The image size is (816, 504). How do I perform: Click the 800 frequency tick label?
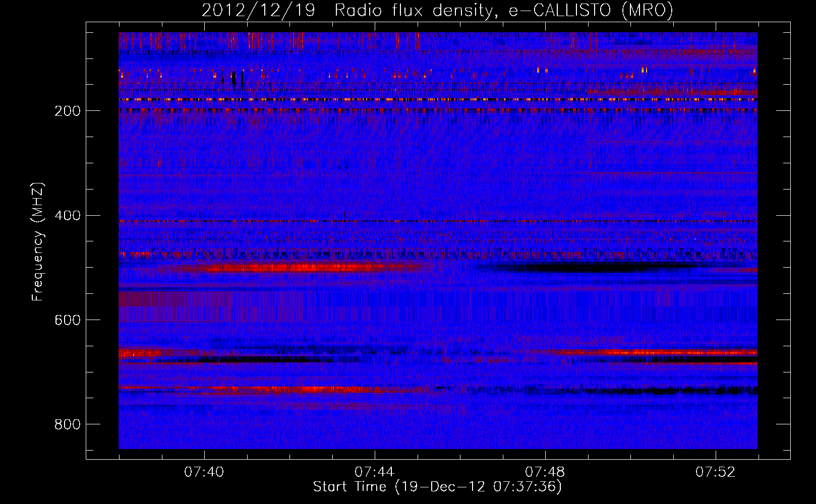tap(67, 424)
